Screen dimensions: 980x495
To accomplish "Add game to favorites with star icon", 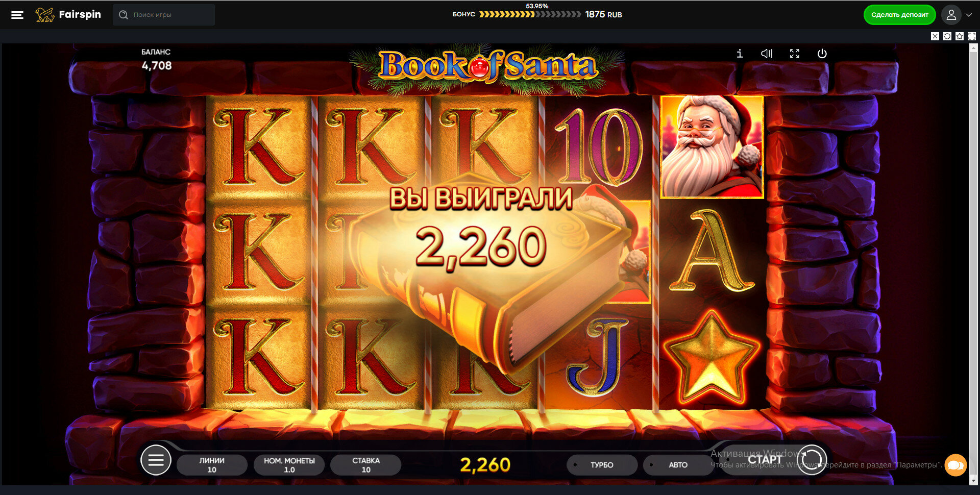I will tap(960, 36).
